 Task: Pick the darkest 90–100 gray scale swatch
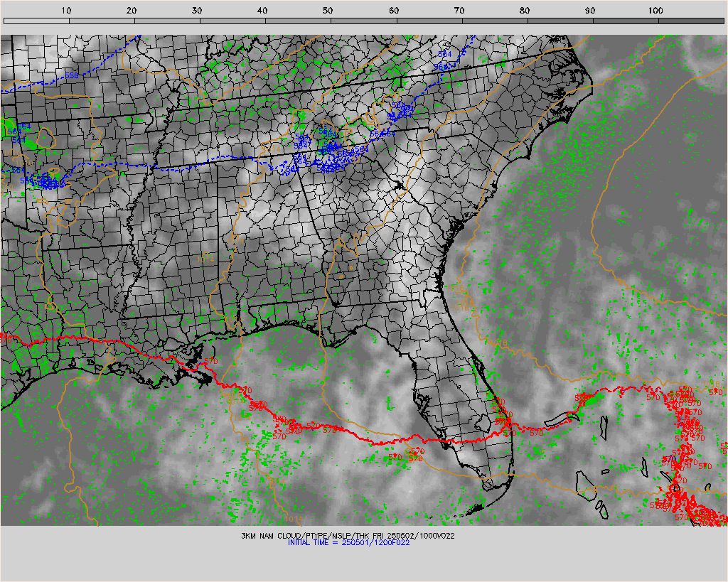pyautogui.click(x=626, y=21)
